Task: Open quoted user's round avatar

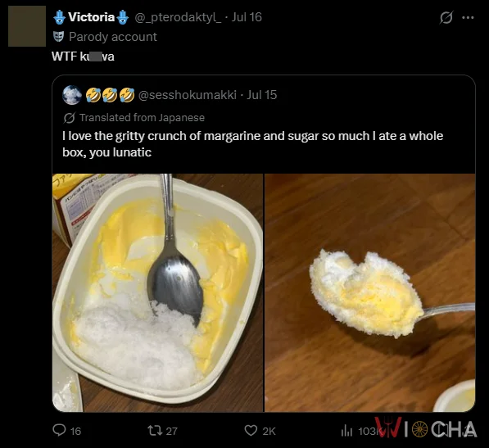Action: pos(72,95)
